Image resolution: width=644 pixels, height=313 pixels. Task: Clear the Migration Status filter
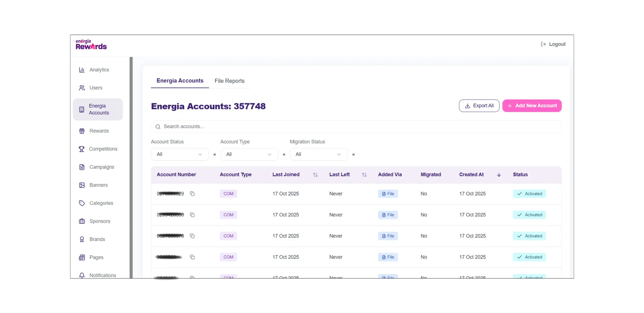pyautogui.click(x=354, y=154)
